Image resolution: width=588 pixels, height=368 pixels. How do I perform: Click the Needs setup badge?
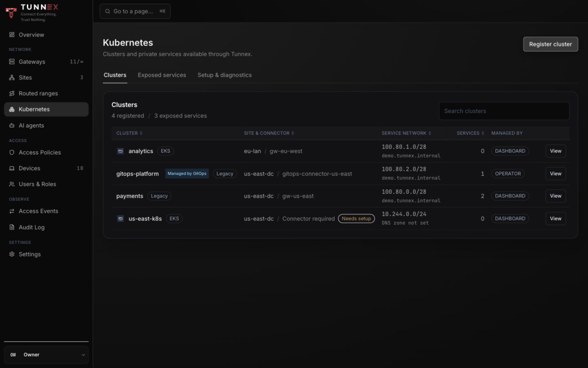click(x=356, y=219)
